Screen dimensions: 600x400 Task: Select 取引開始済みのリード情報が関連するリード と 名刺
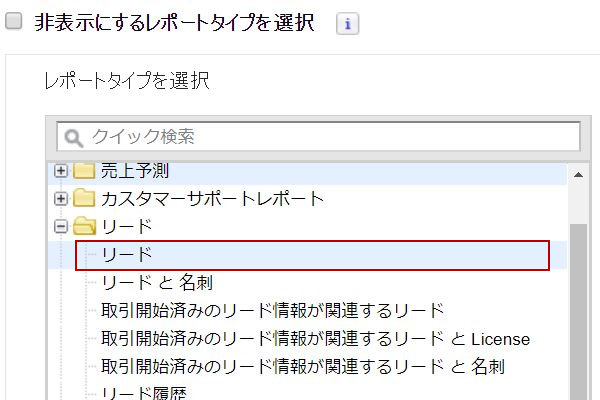[303, 367]
